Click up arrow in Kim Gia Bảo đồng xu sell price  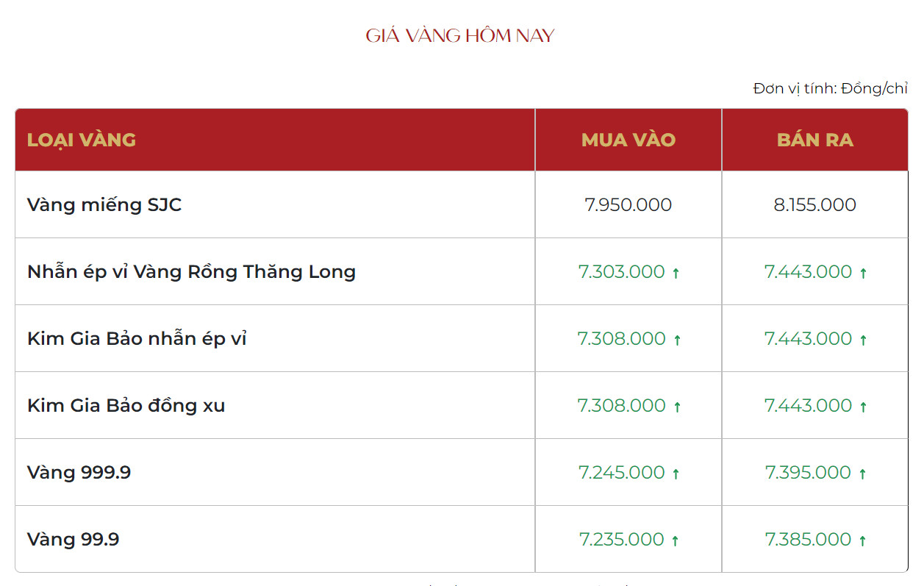pyautogui.click(x=863, y=407)
